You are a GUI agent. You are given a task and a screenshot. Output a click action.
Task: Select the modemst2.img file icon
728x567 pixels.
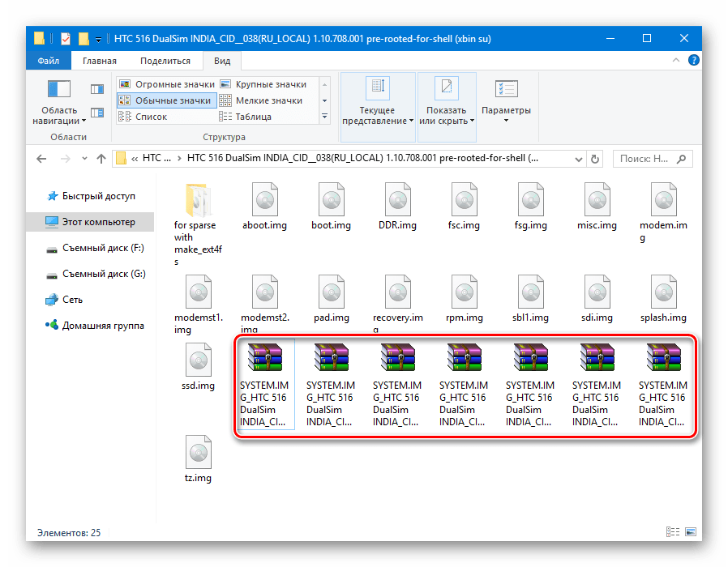264,292
